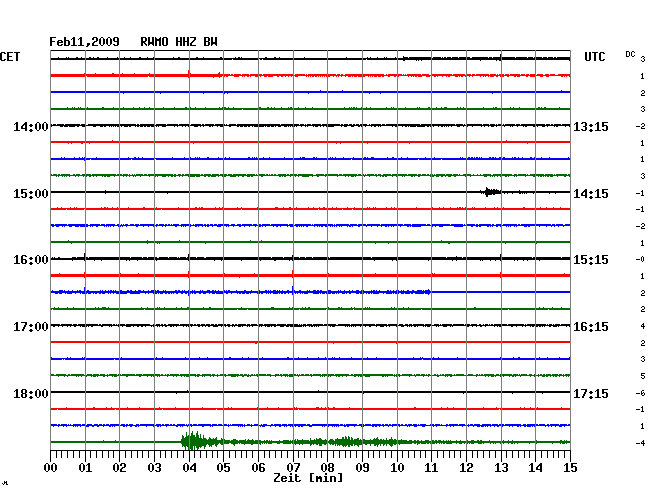Click minute tick label 08
This screenshot has height=494, width=650.
327,467
